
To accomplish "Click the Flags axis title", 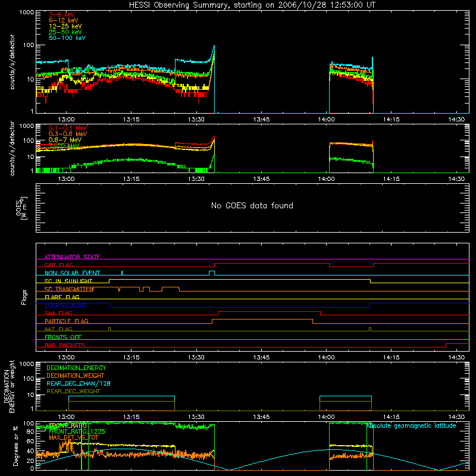I will [24, 297].
